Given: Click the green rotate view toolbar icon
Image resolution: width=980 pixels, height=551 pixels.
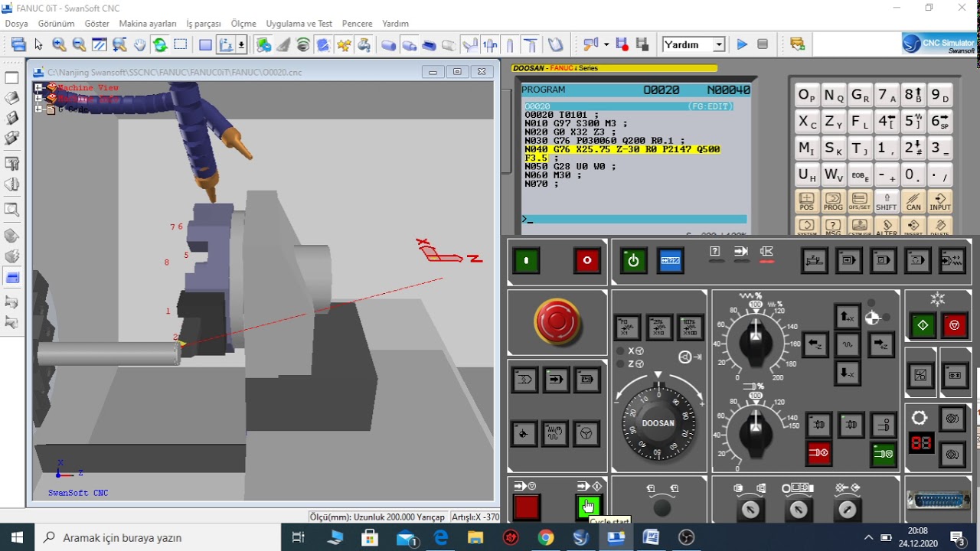Looking at the screenshot, I should point(160,45).
